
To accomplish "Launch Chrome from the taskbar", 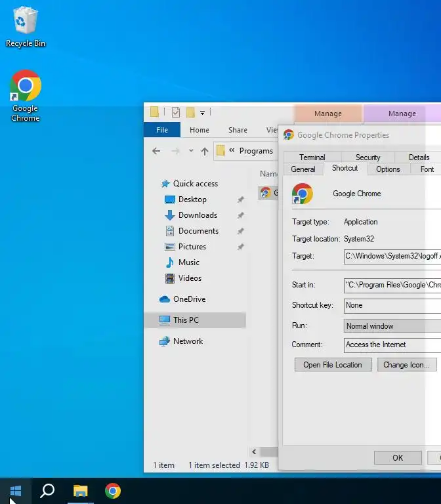I will tap(113, 491).
